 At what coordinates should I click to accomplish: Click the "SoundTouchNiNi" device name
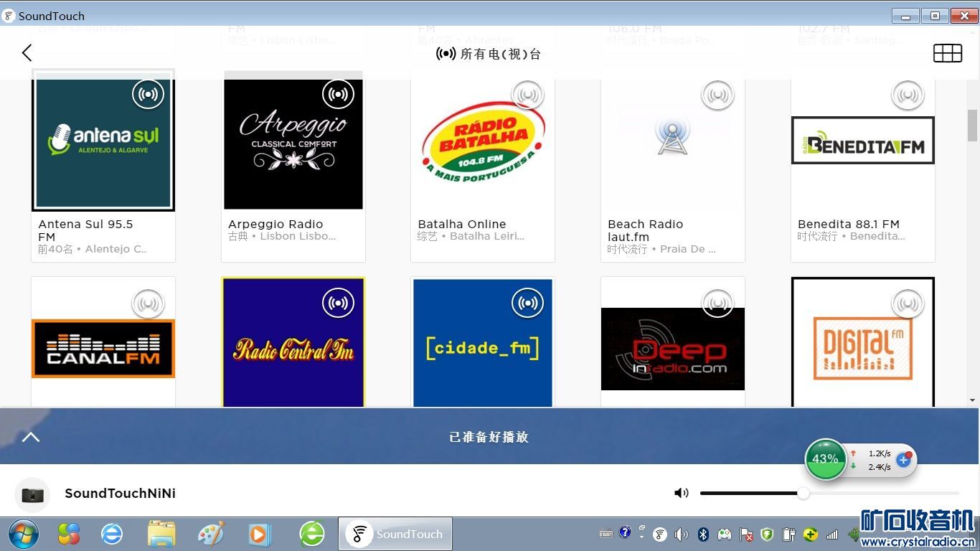click(120, 494)
